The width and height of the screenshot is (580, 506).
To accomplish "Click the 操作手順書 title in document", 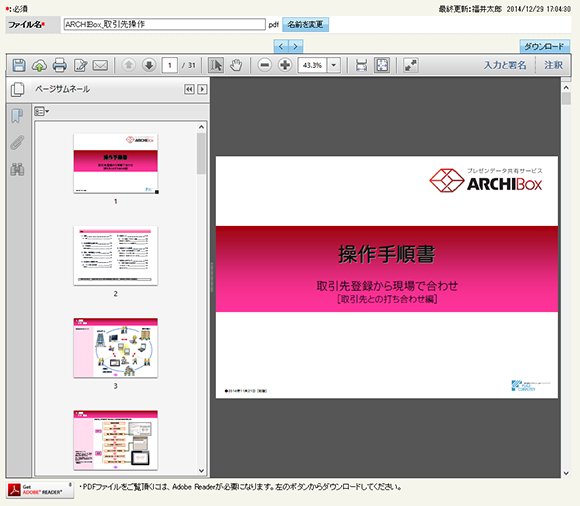I will 387,254.
